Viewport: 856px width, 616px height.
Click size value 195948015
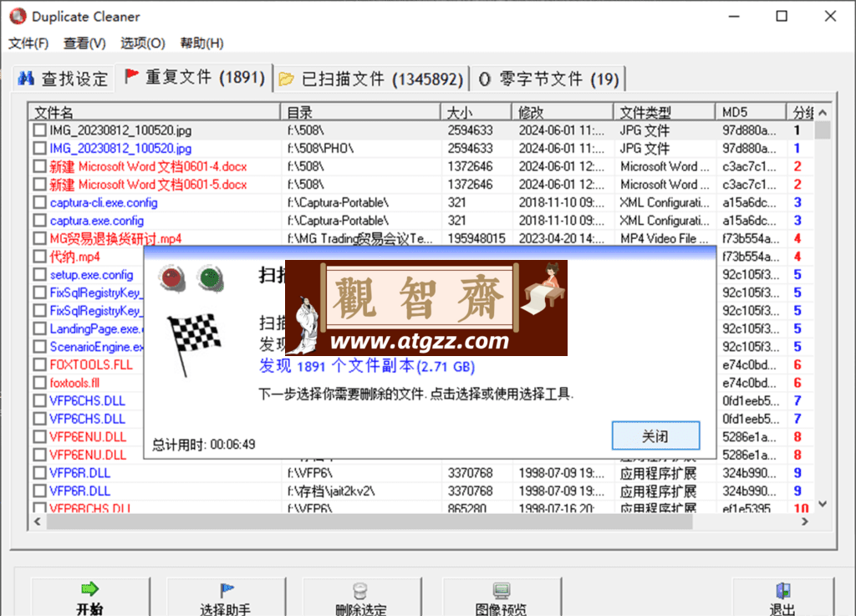pyautogui.click(x=476, y=238)
